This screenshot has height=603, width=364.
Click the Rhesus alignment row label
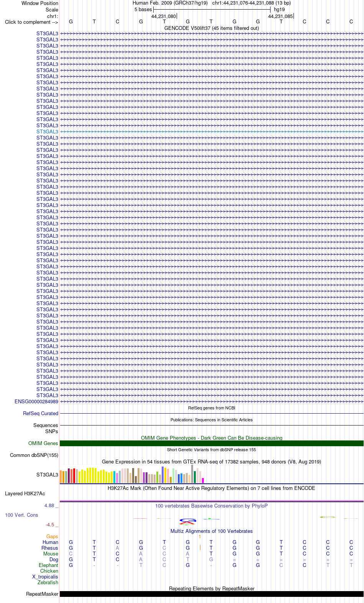point(50,548)
